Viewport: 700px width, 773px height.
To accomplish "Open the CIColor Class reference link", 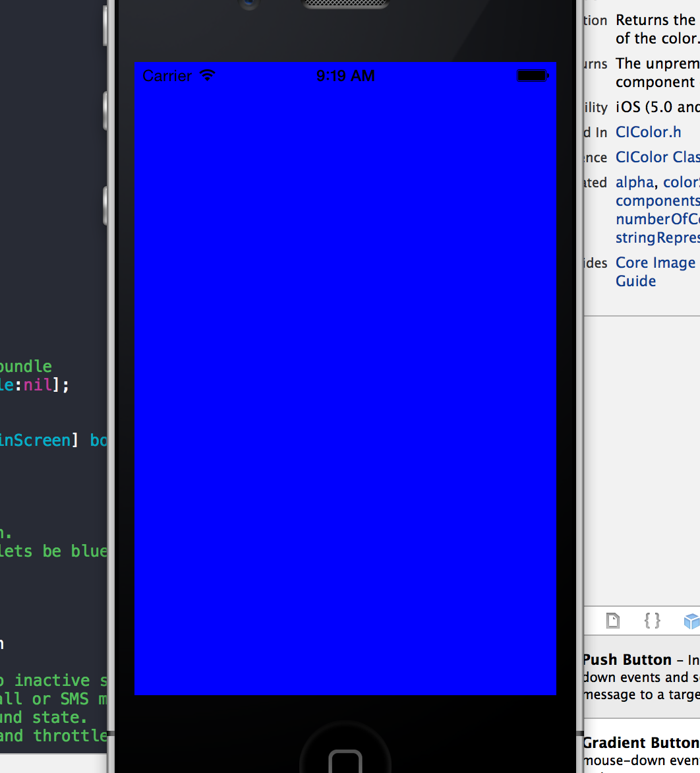I will tap(656, 157).
